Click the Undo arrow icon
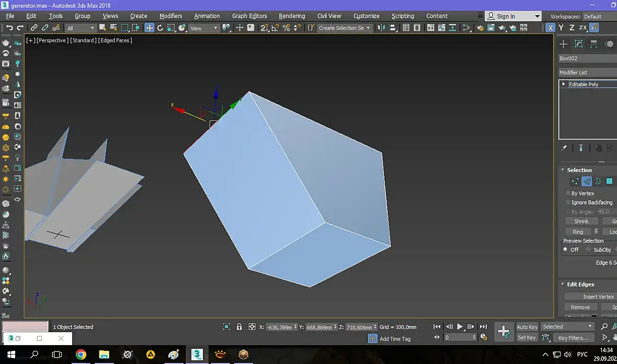Viewport: 617px width, 364px height. point(9,28)
